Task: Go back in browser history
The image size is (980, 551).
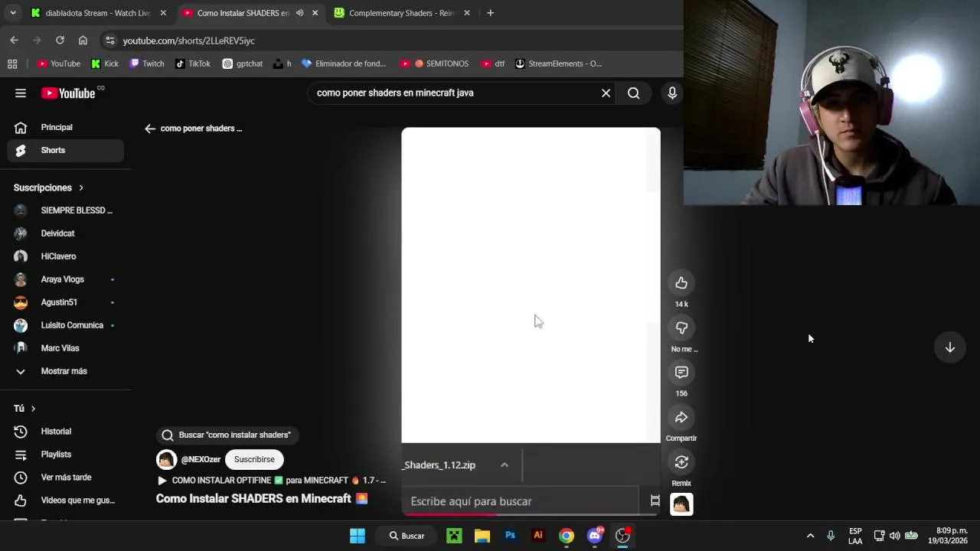Action: [14, 40]
